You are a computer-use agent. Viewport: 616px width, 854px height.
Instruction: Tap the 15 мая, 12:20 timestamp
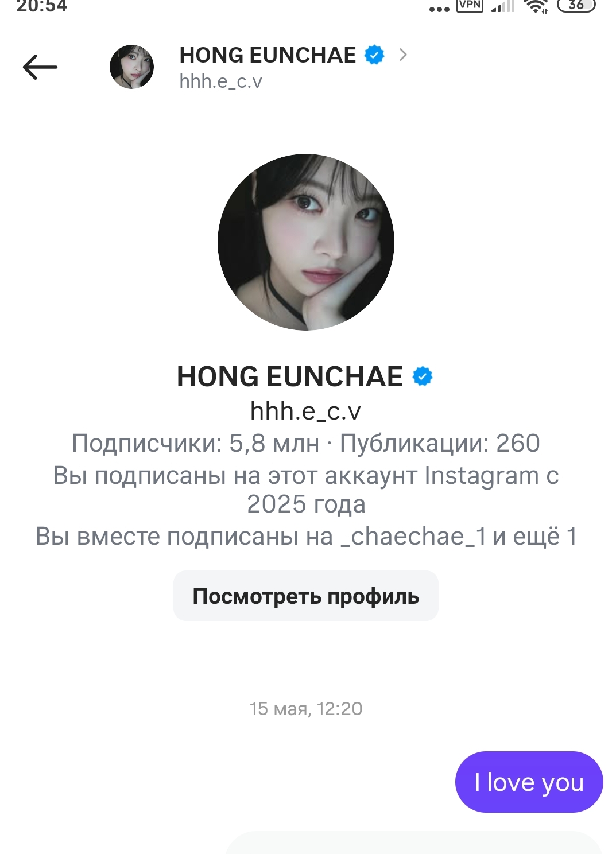pos(306,709)
